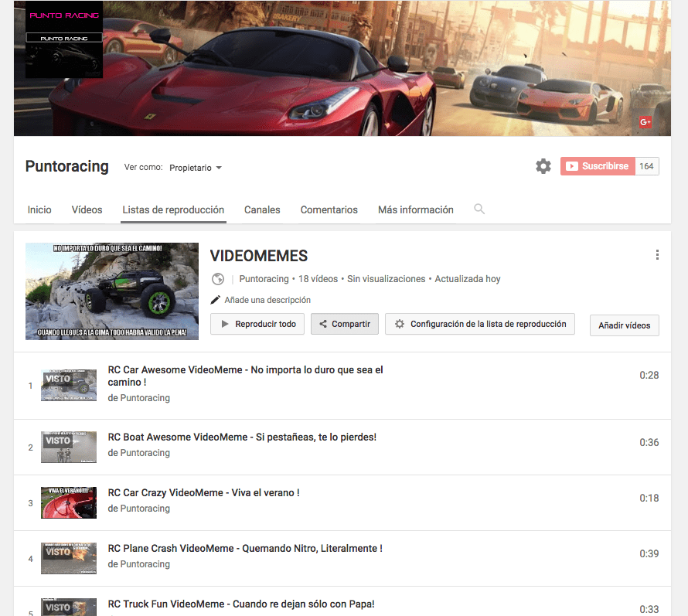Click the '18 vídeos' text
This screenshot has height=616, width=688.
pos(318,279)
